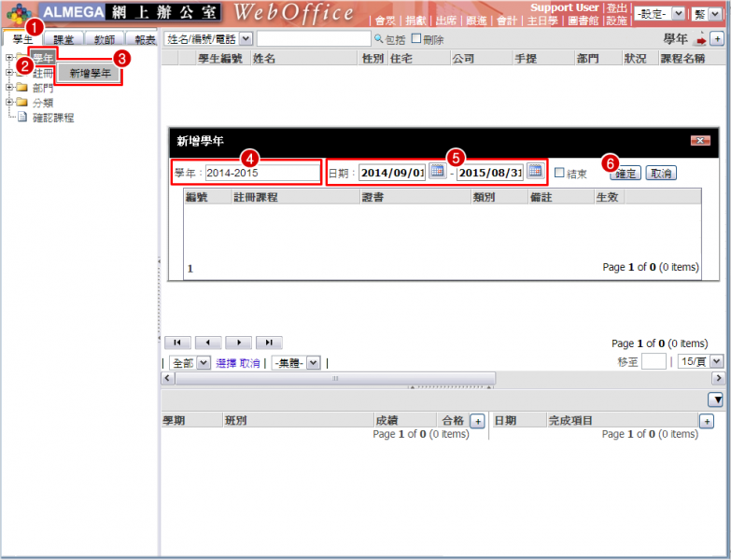Click the horizontal scrollbar thumb
731x560 pixels.
tap(335, 378)
